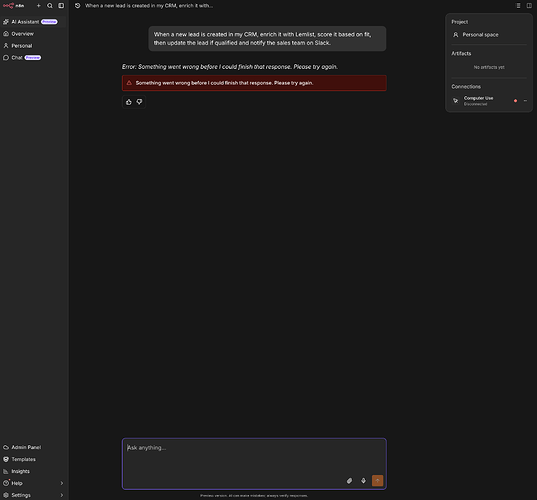This screenshot has height=500, width=537.
Task: Give thumbs down to response
Action: (x=139, y=102)
